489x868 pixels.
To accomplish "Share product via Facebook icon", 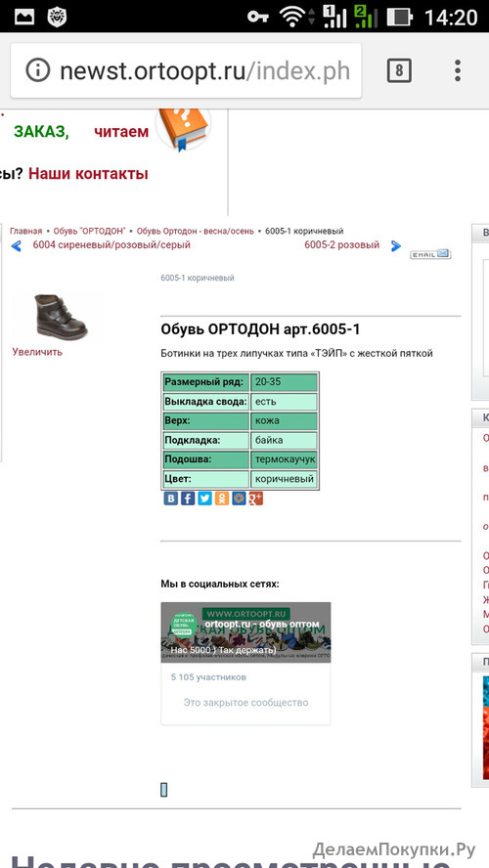I will tap(188, 499).
